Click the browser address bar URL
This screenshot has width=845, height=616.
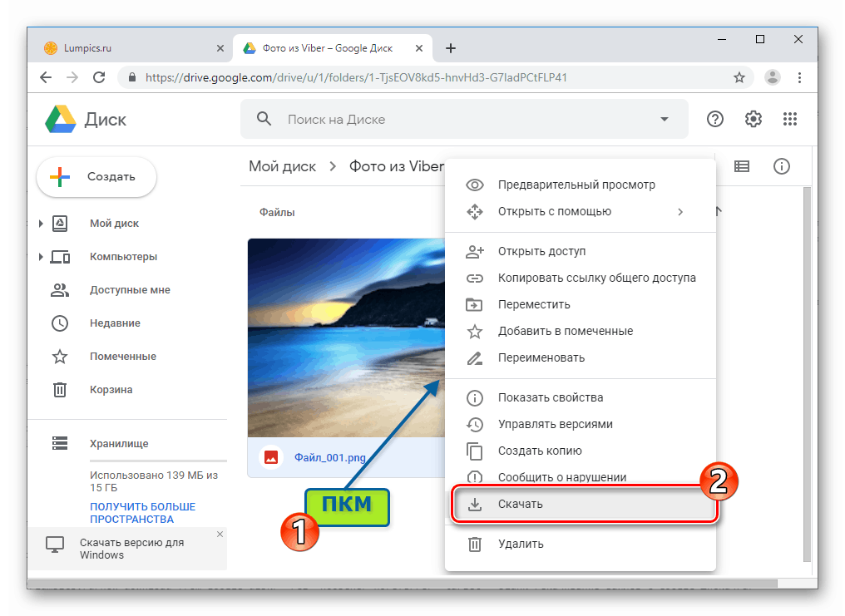point(356,77)
